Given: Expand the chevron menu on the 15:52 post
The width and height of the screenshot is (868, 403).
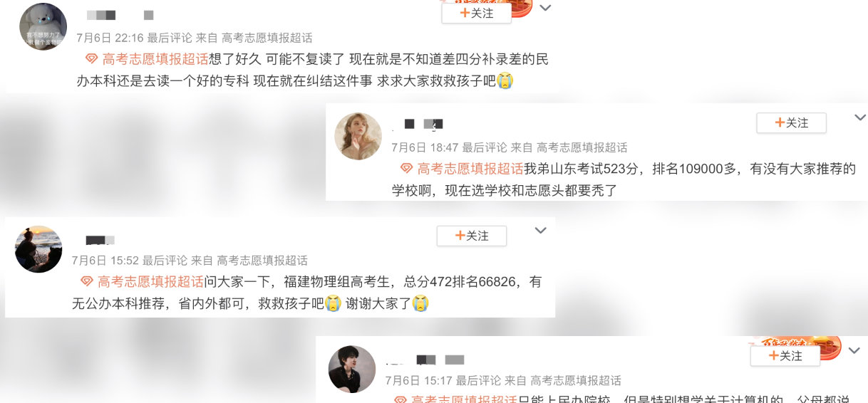Looking at the screenshot, I should click(x=540, y=231).
